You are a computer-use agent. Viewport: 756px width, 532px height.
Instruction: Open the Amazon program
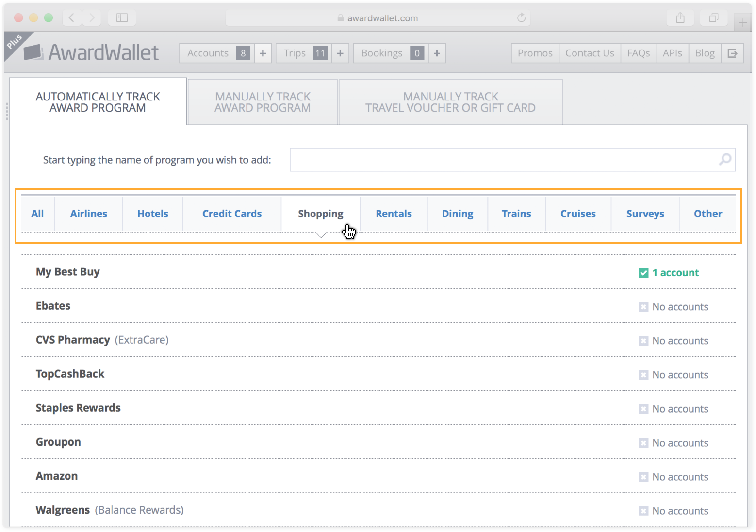tap(57, 476)
